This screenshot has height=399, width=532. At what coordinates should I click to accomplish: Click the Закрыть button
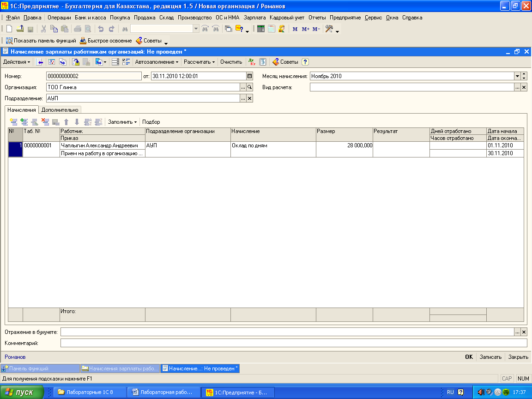pos(518,357)
